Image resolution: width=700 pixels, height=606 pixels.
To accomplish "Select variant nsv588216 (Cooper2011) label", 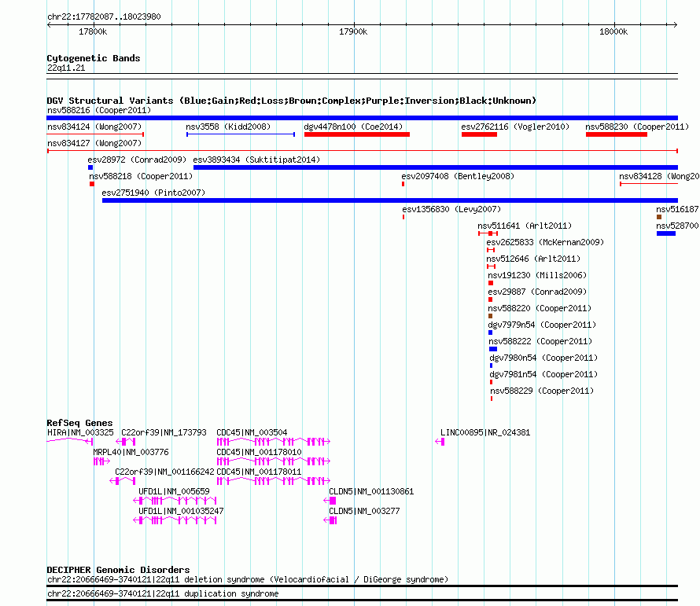I will pyautogui.click(x=99, y=110).
